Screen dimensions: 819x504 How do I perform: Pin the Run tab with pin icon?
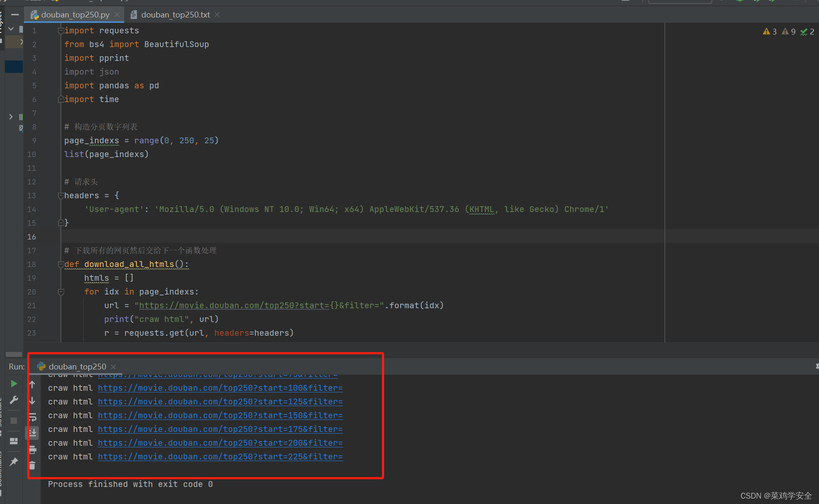tap(14, 462)
